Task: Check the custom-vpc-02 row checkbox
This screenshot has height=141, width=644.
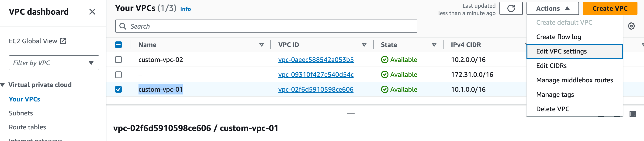Action: [118, 60]
